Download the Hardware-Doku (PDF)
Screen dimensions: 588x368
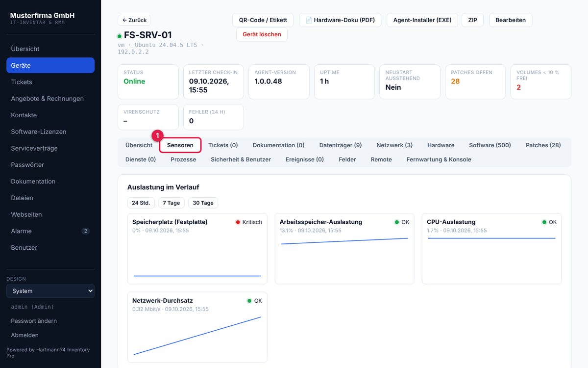[x=340, y=20]
